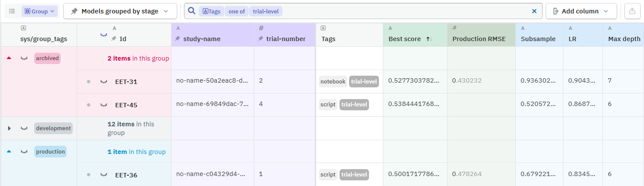This screenshot has width=644, height=186.
Task: Clear the search filter with X
Action: pos(534,11)
